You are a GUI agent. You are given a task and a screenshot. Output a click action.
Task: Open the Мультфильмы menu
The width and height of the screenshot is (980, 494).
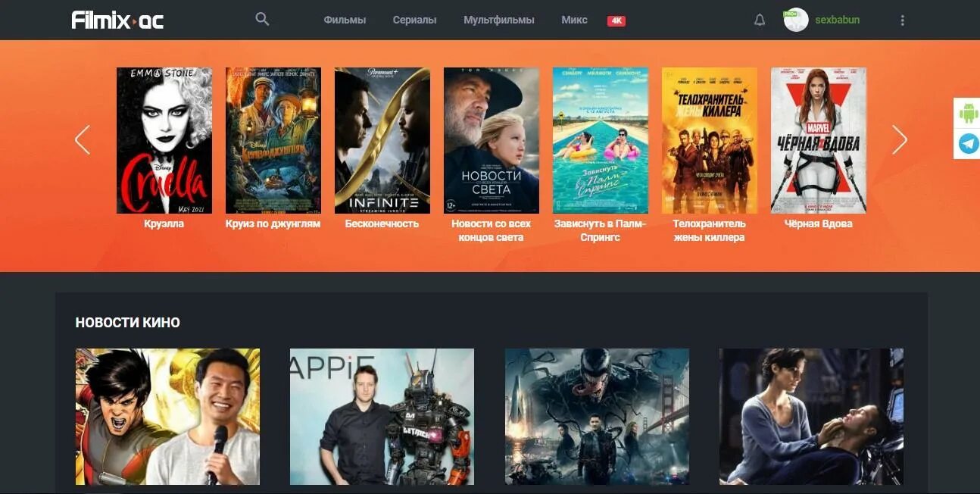499,20
